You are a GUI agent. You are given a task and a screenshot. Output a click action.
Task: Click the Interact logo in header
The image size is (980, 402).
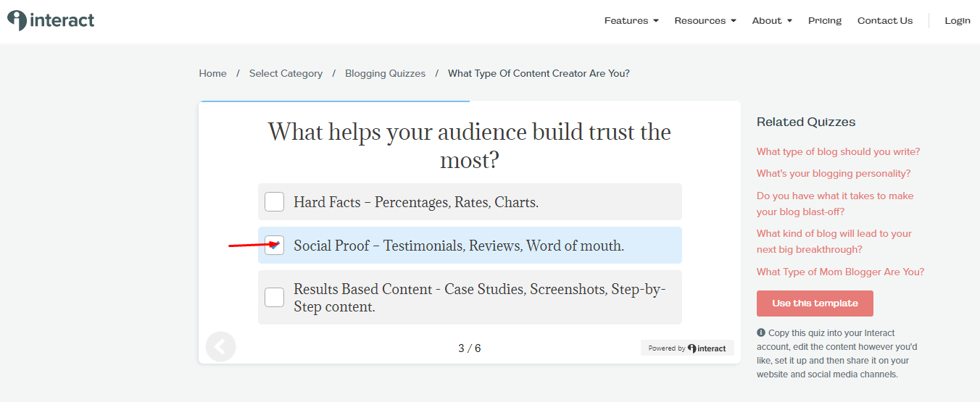pyautogui.click(x=51, y=20)
